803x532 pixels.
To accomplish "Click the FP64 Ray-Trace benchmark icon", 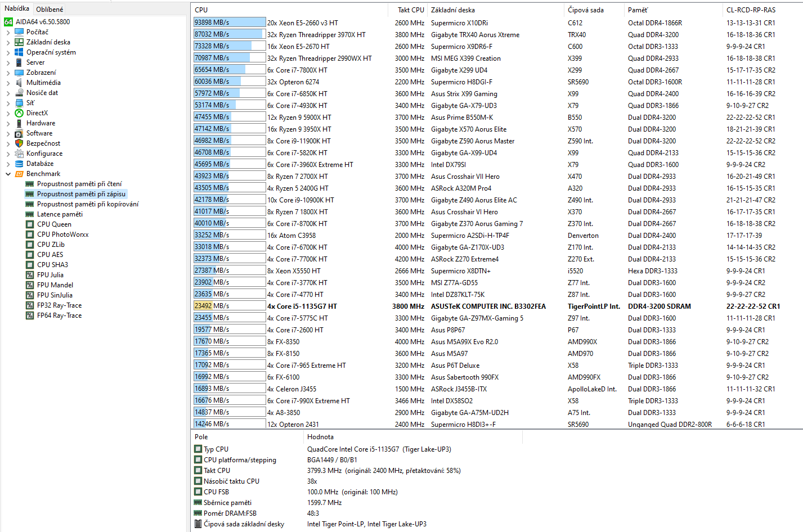I will tap(30, 315).
